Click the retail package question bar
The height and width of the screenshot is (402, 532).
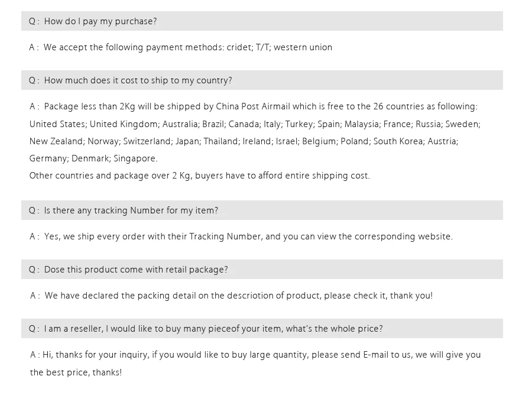coord(262,270)
